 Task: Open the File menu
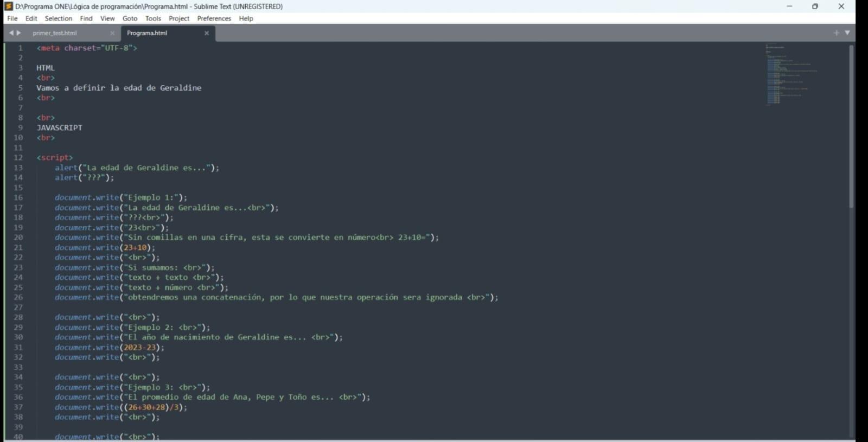[12, 18]
